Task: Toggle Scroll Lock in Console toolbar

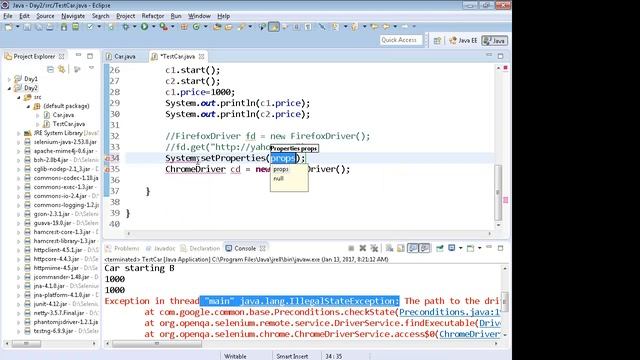Action: click(401, 248)
